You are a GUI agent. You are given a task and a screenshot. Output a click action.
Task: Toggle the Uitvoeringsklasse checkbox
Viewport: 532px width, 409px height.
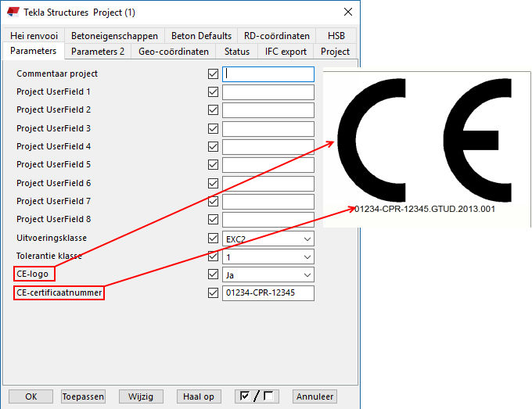pos(213,238)
